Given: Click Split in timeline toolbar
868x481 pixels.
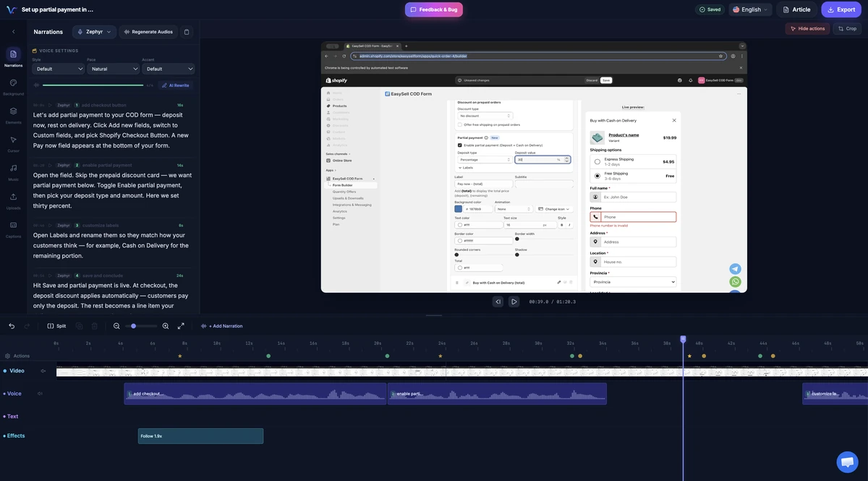Looking at the screenshot, I should [56, 326].
